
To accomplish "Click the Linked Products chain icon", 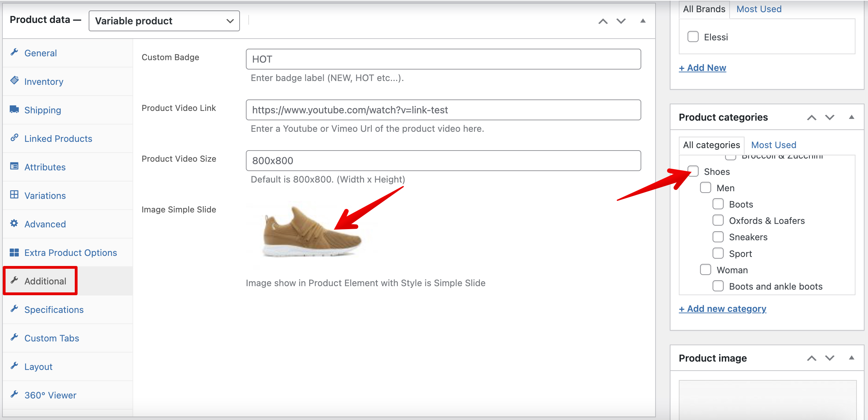I will coord(14,138).
